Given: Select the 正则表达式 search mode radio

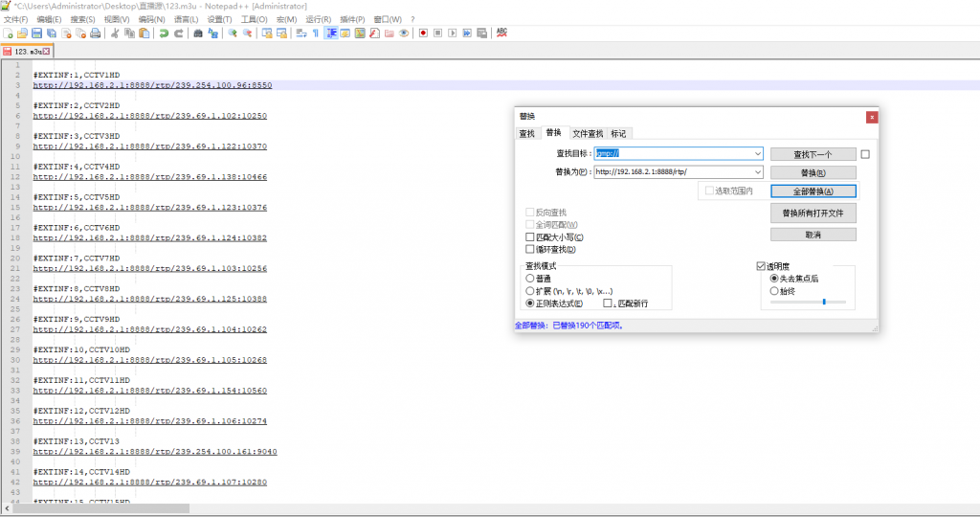Looking at the screenshot, I should (x=530, y=303).
